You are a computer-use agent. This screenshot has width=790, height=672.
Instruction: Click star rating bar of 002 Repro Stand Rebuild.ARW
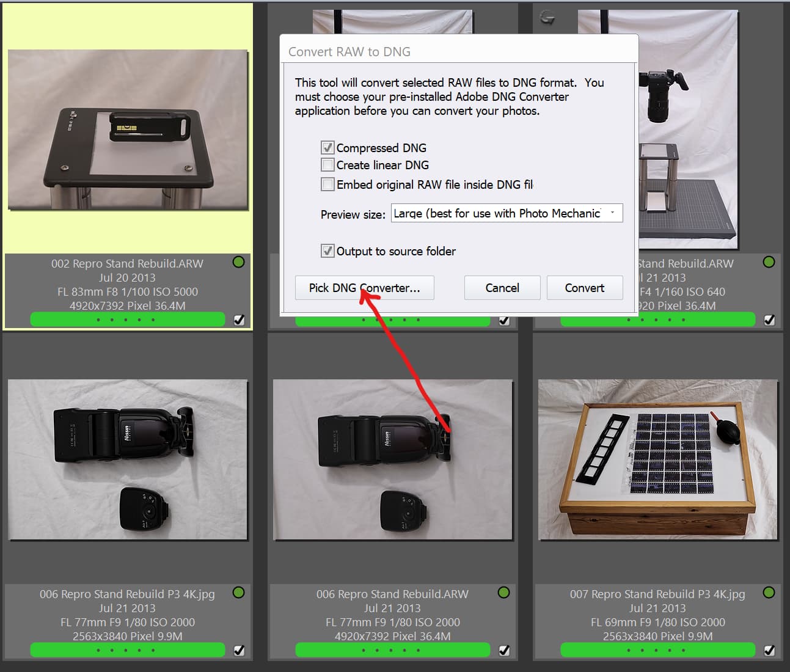pyautogui.click(x=128, y=320)
